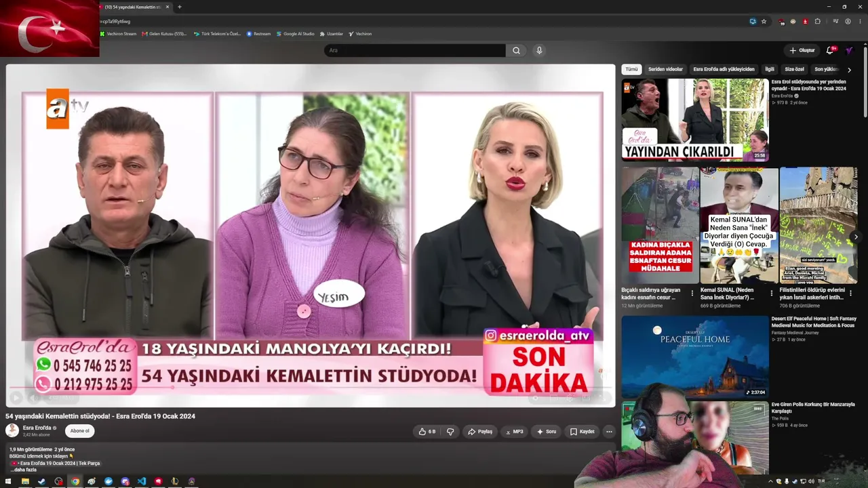The image size is (868, 488).
Task: Open the Windows Start menu
Action: [x=8, y=481]
